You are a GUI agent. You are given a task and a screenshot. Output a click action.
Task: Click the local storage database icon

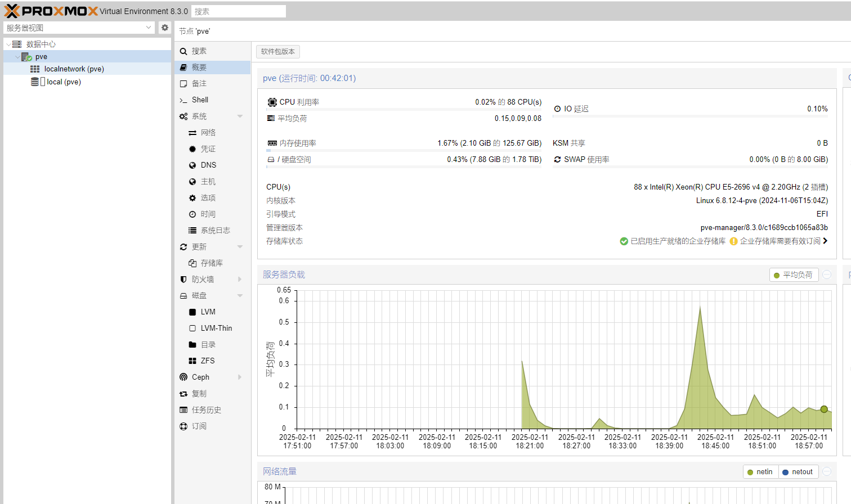pyautogui.click(x=35, y=82)
